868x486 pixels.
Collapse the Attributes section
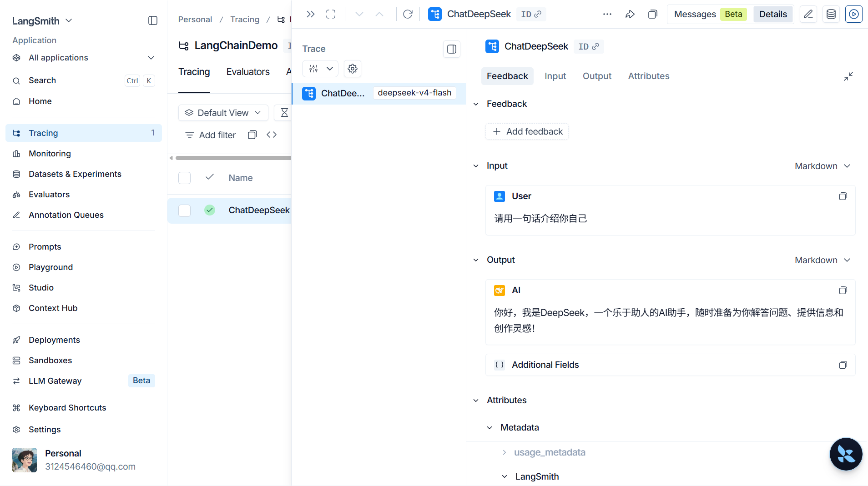coord(476,401)
